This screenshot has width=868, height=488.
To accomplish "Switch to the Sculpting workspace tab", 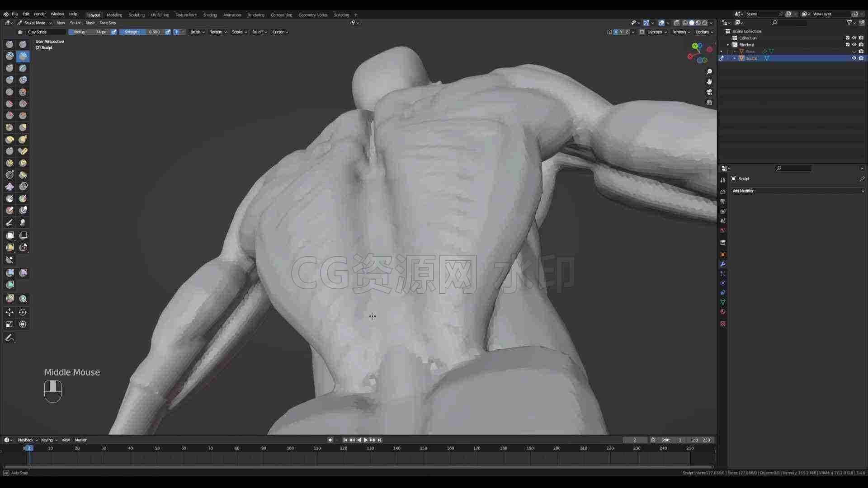I will 137,15.
